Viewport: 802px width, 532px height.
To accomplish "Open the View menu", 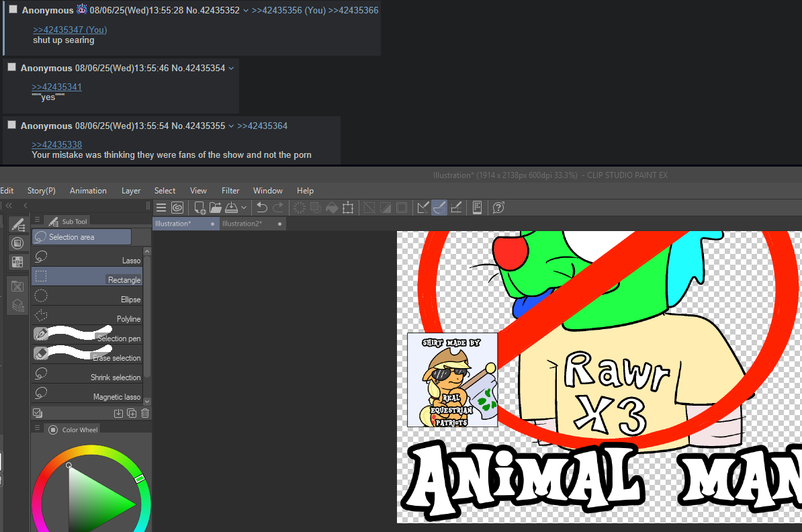I will point(198,191).
